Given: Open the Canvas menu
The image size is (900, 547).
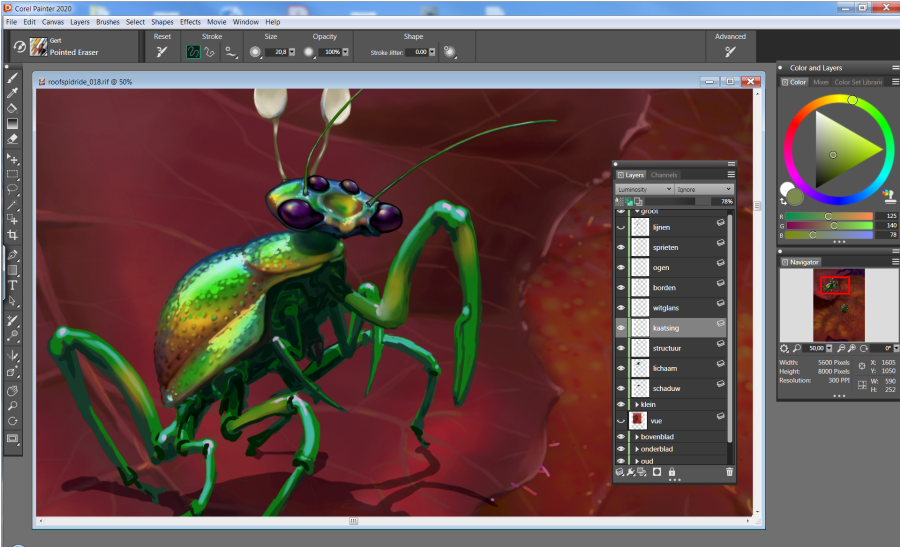Looking at the screenshot, I should [53, 22].
